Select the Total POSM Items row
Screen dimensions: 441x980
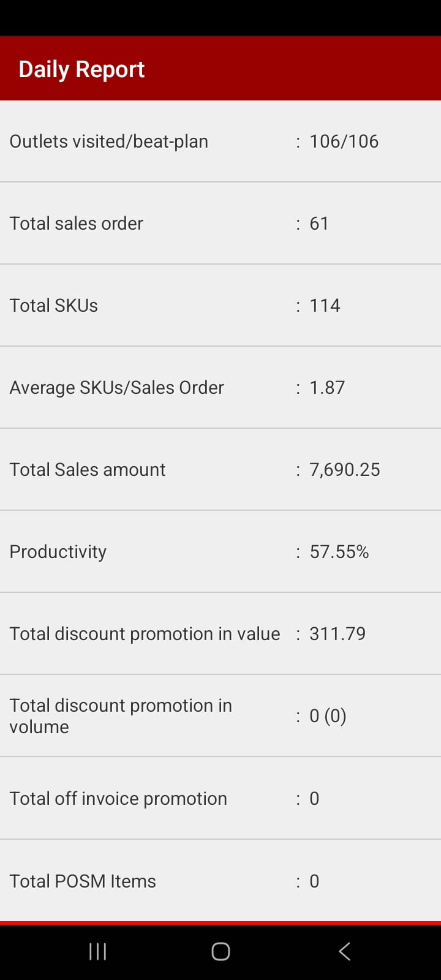[221, 881]
